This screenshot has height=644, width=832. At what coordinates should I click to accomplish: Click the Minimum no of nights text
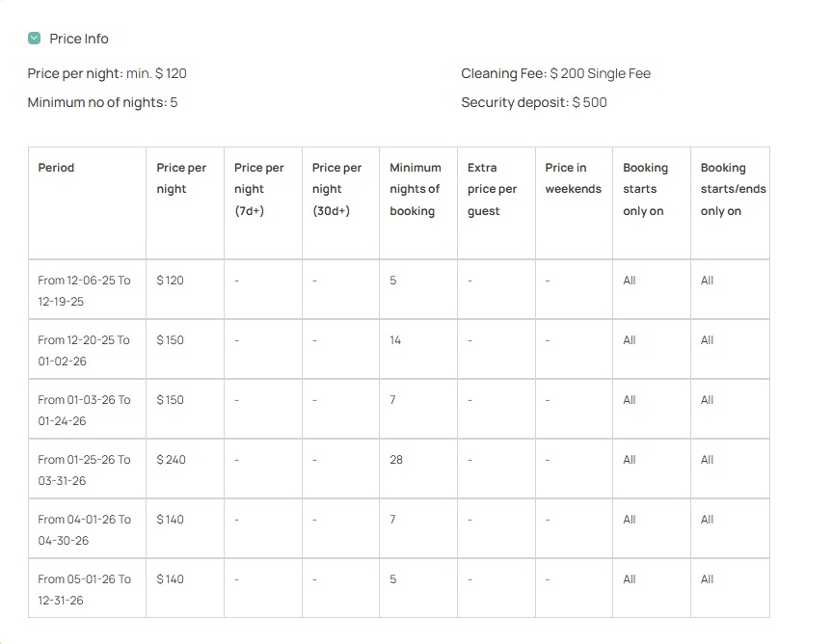pos(102,102)
